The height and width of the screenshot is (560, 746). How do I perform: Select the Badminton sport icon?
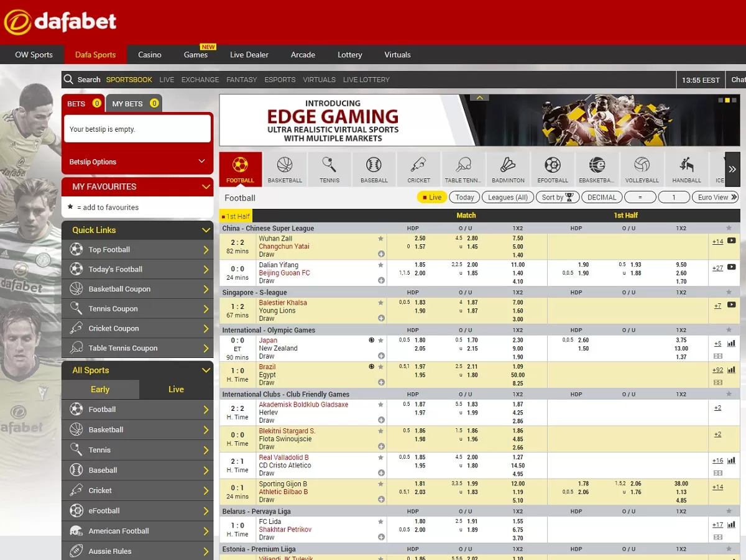[508, 169]
